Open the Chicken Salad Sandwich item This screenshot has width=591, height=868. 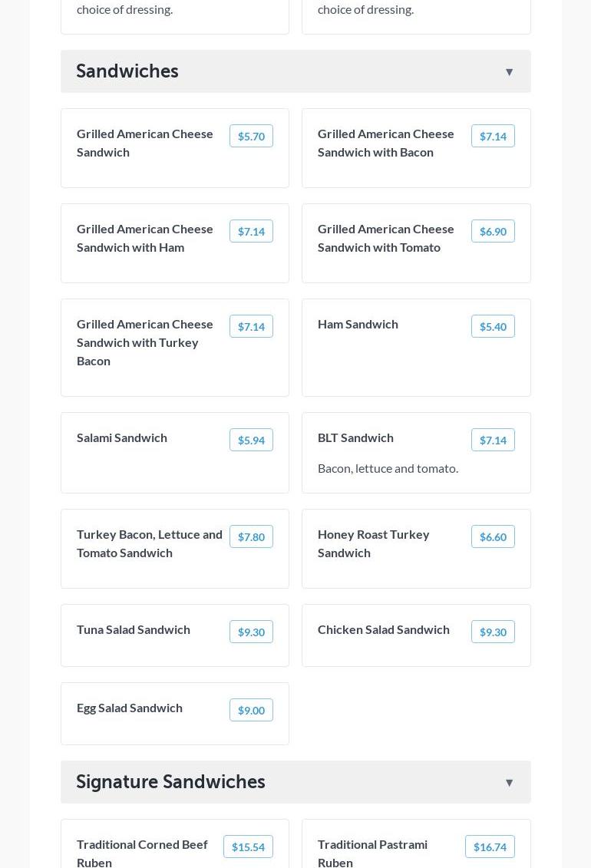384,630
